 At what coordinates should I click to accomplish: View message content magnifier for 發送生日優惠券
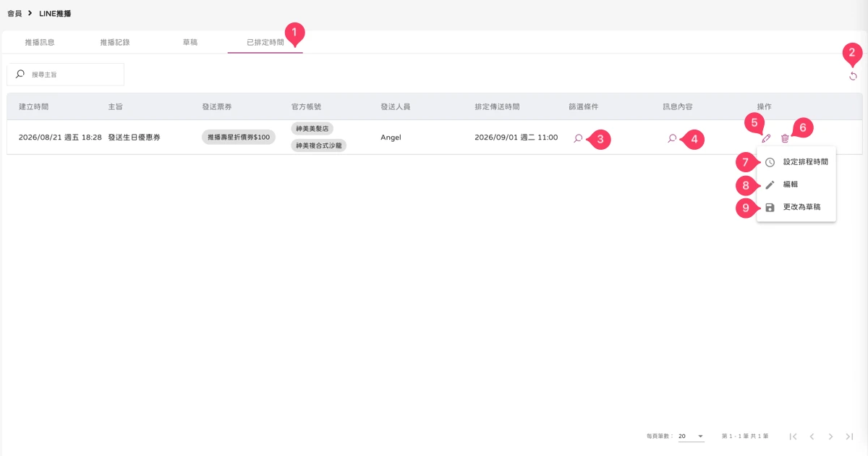coord(672,138)
